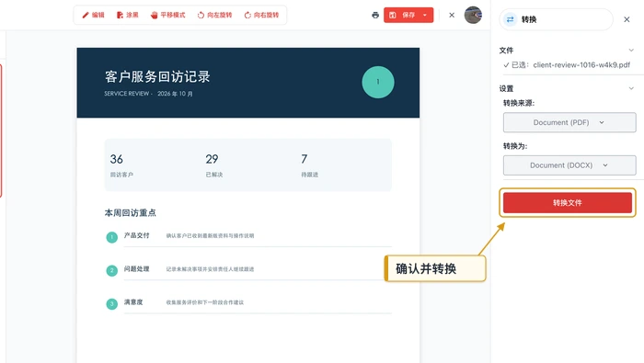Enable 平移模式 pan mode
This screenshot has width=644, height=363.
[x=167, y=16]
